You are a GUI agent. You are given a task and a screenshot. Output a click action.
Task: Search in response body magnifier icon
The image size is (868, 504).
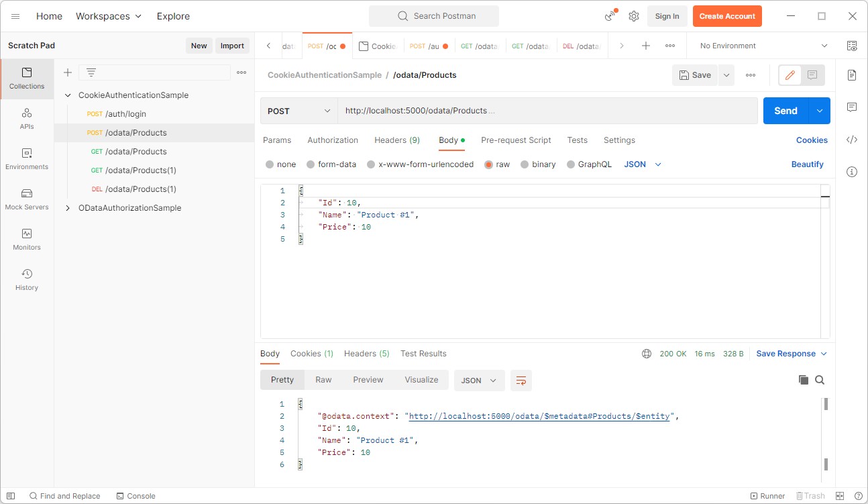click(x=820, y=380)
